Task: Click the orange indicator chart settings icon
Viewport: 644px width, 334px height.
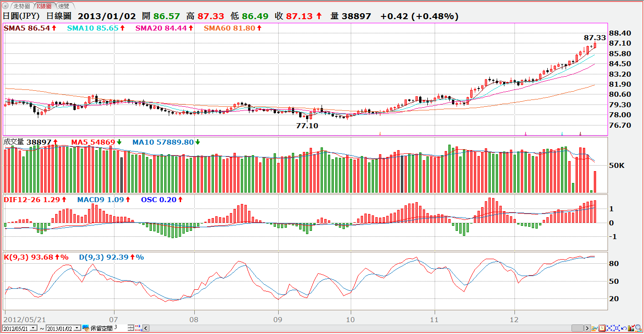Action: coord(595,328)
